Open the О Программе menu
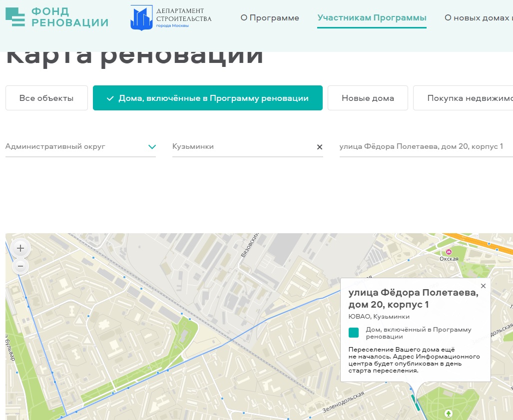 (270, 17)
